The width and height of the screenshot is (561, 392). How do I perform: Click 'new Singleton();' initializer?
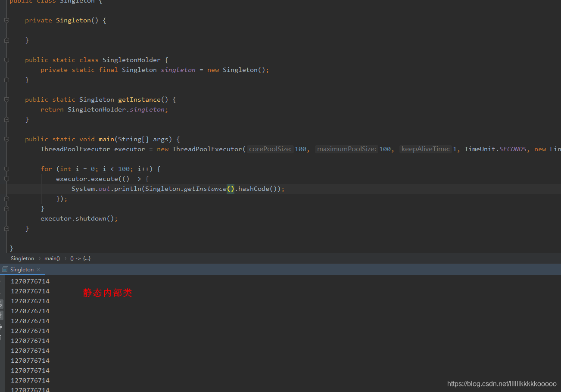(238, 70)
